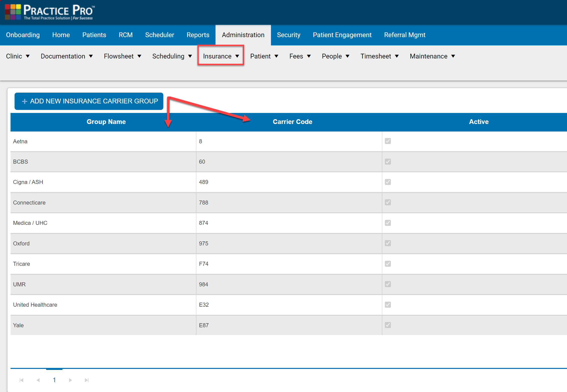Expand the Insurance dropdown menu
This screenshot has width=567, height=392.
221,56
